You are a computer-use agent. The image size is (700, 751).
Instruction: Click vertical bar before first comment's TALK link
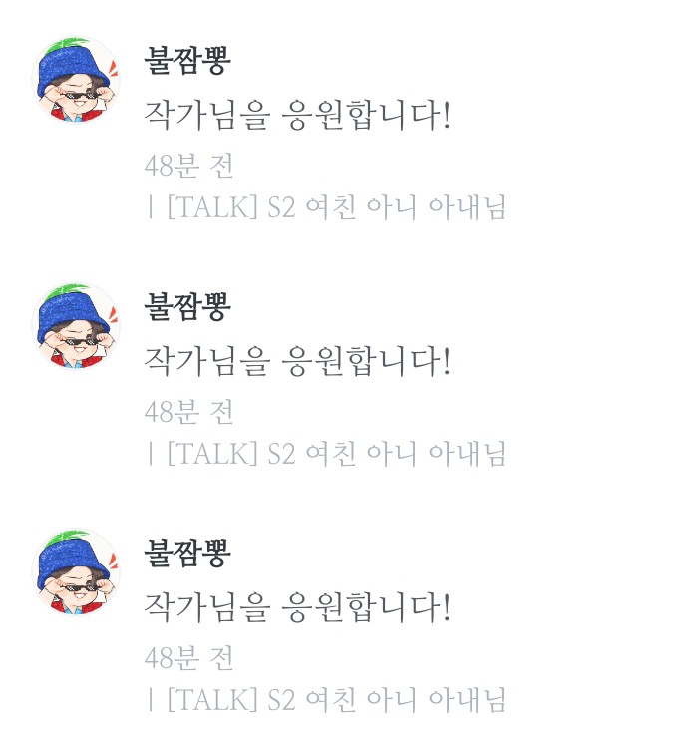coord(151,207)
